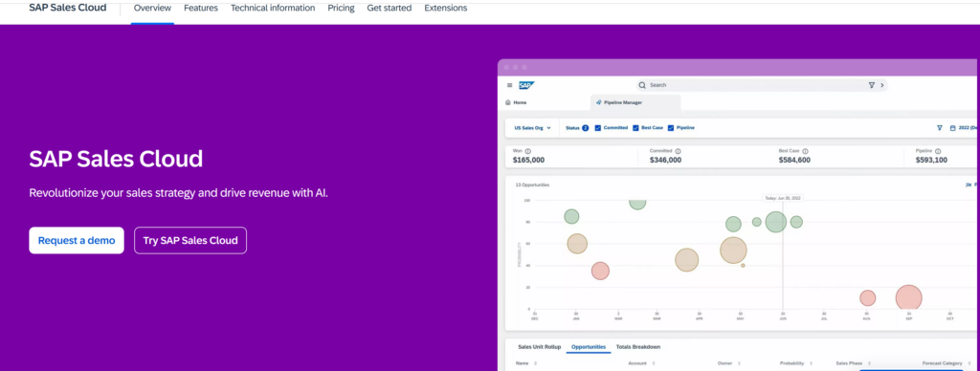The height and width of the screenshot is (371, 980).
Task: Click the sort handle beside Name column
Action: click(x=535, y=363)
